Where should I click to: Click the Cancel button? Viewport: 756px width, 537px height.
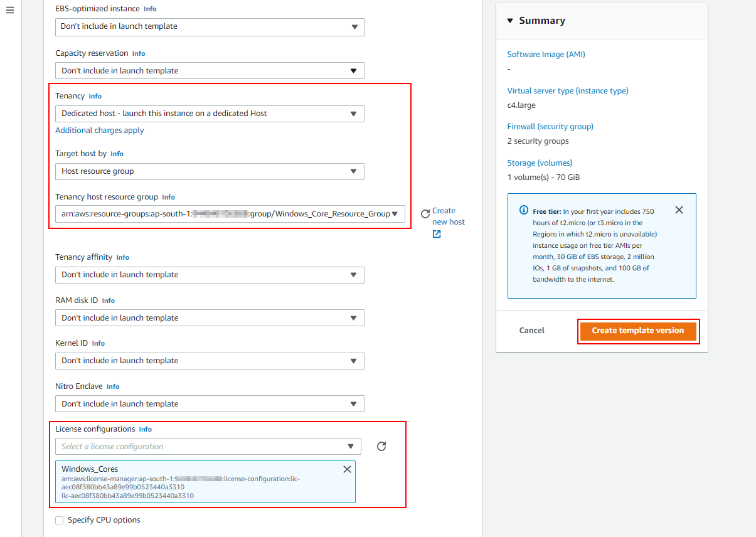531,331
